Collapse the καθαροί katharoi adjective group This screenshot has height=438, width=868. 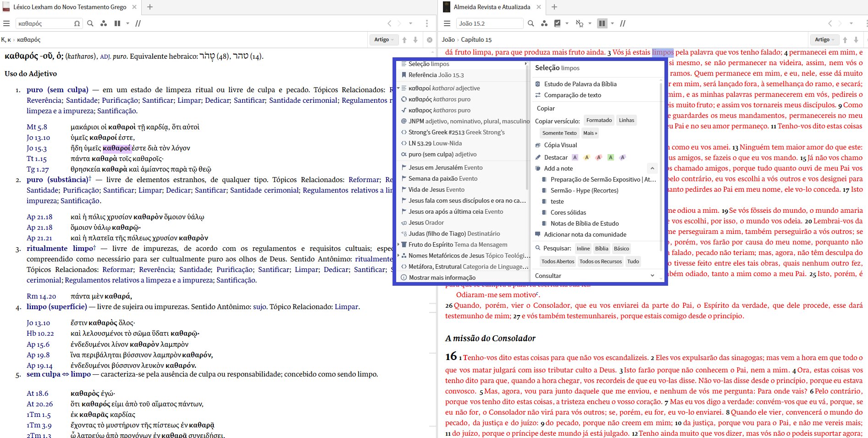[x=398, y=88]
